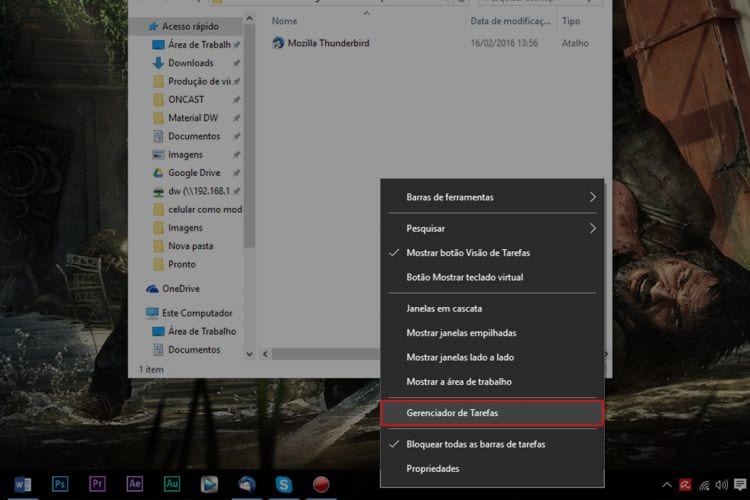Launch Adobe Audition from the taskbar

click(172, 484)
